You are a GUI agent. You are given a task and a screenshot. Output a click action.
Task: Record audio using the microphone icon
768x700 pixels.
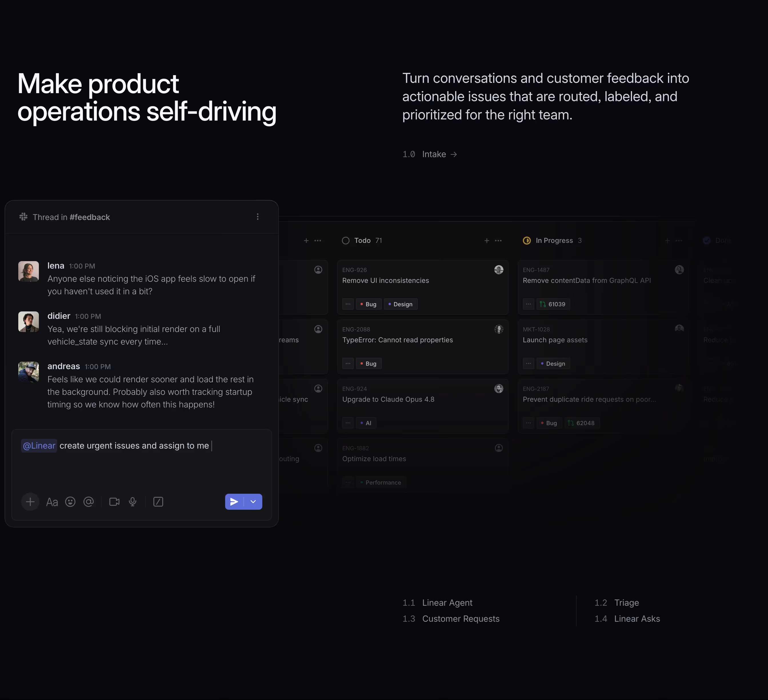pos(133,502)
